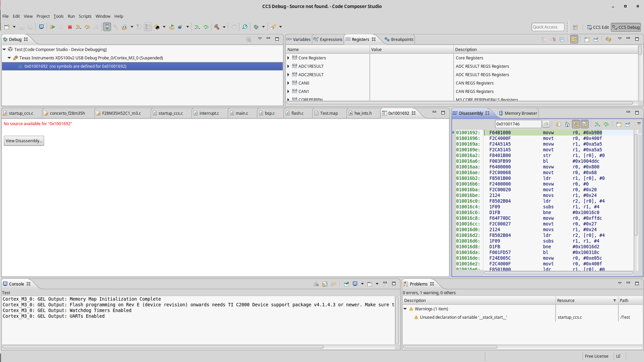
Task: Click Continuous Refresh icon in Registers toolbar
Action: 608,39
